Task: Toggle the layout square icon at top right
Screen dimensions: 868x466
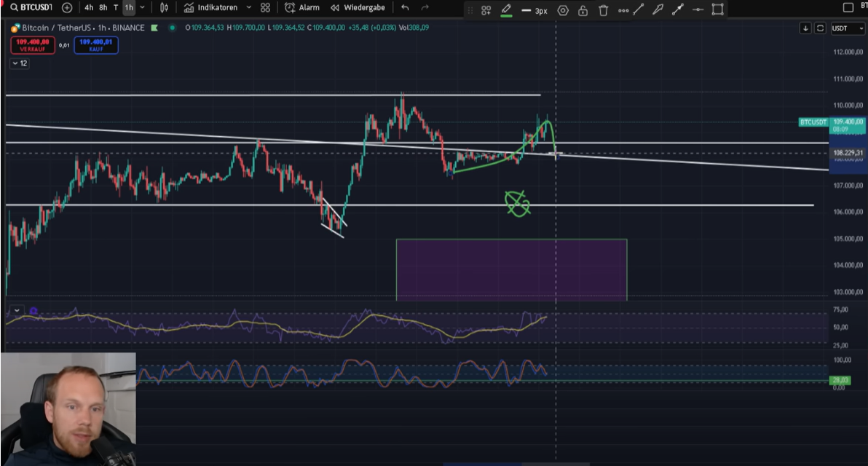Action: (848, 7)
